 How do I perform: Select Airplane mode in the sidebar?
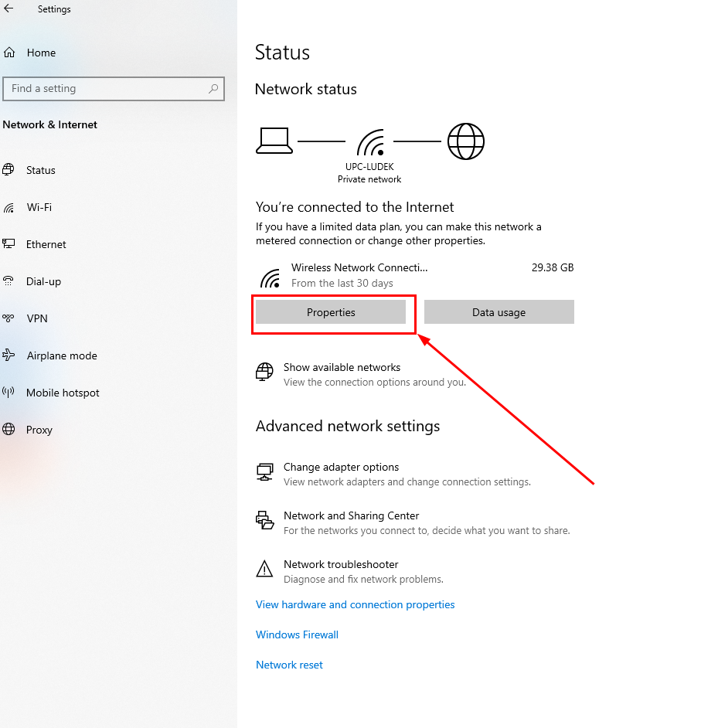tap(61, 355)
